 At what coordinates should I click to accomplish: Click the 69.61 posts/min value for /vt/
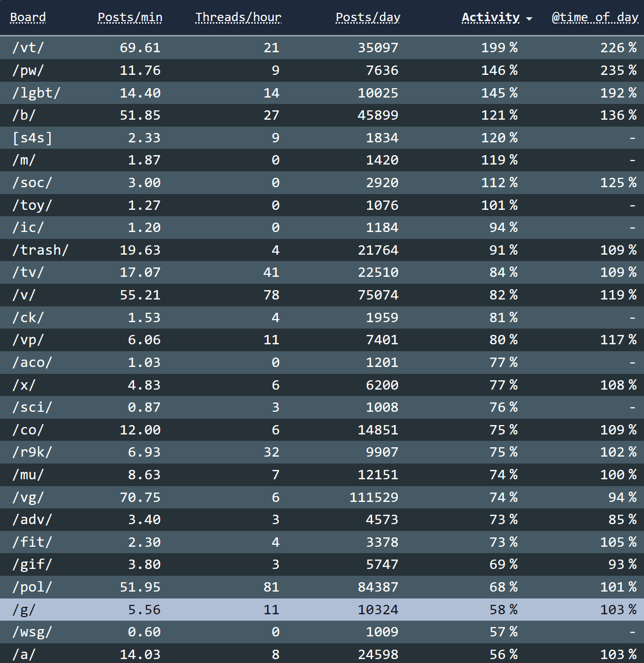[x=140, y=48]
